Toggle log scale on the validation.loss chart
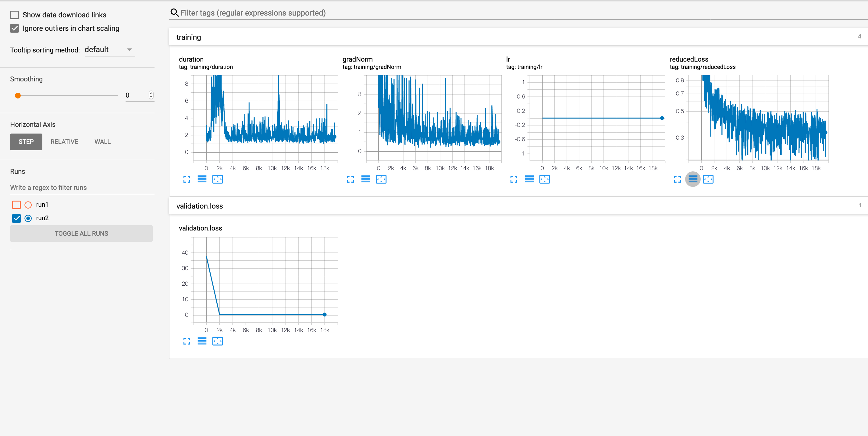This screenshot has height=436, width=868. pos(202,341)
